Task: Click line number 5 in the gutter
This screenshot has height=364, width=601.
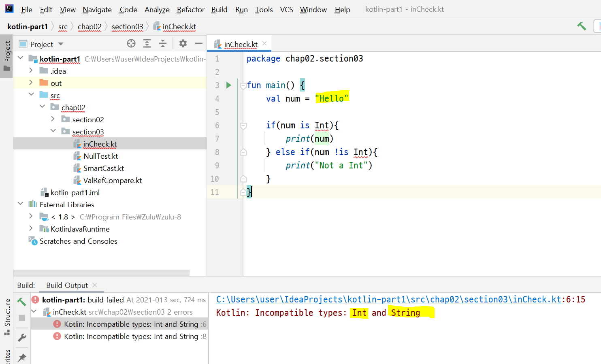Action: pyautogui.click(x=217, y=112)
